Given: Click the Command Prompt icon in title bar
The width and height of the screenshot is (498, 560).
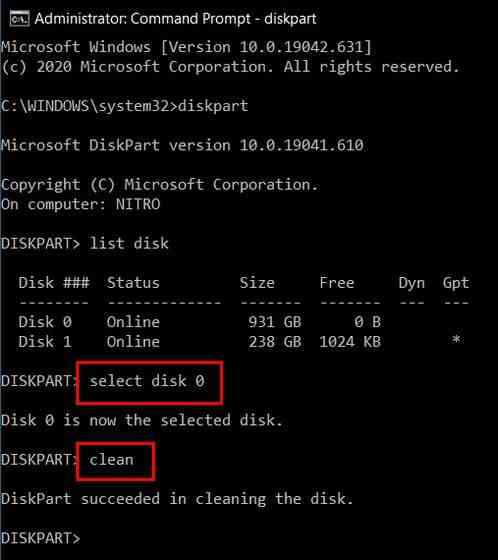Looking at the screenshot, I should click(19, 19).
